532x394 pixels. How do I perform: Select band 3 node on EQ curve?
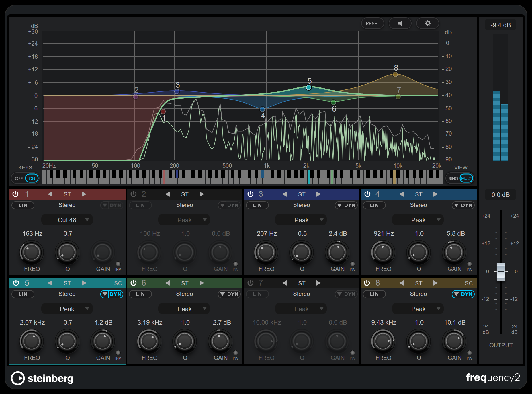[177, 91]
